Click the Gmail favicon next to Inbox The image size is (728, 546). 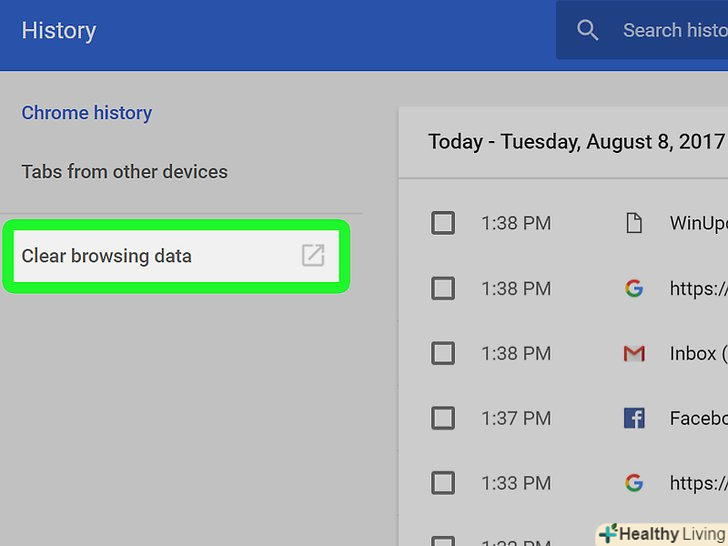(x=633, y=354)
